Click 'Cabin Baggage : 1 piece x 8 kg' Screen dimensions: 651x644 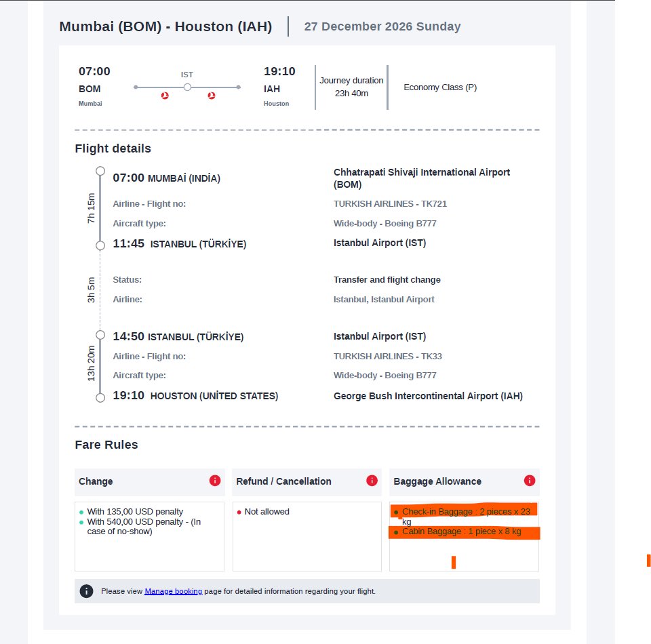(461, 531)
